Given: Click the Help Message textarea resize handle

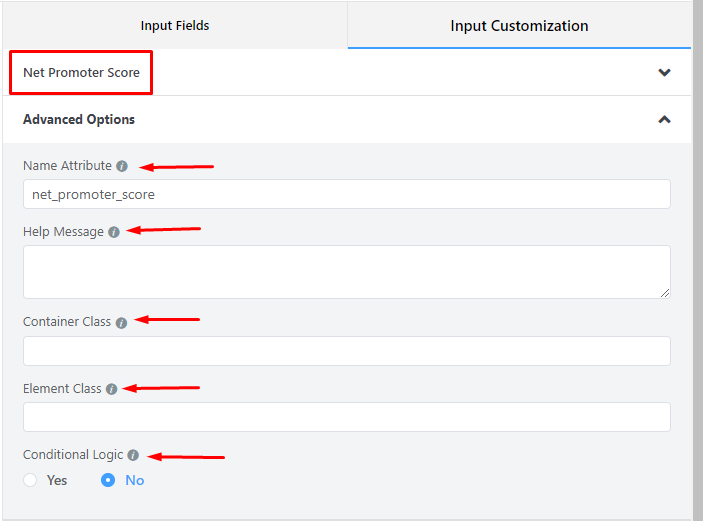Looking at the screenshot, I should (x=665, y=293).
